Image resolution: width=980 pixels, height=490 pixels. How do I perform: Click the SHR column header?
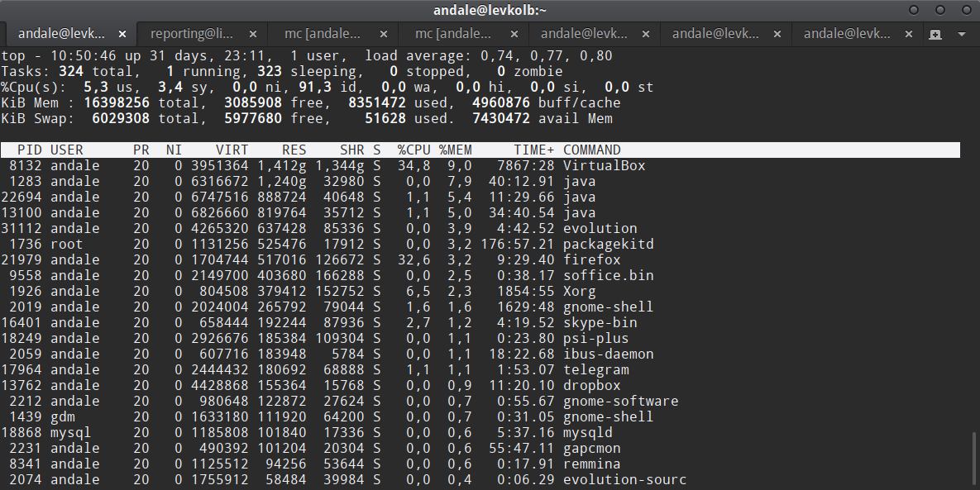(351, 150)
